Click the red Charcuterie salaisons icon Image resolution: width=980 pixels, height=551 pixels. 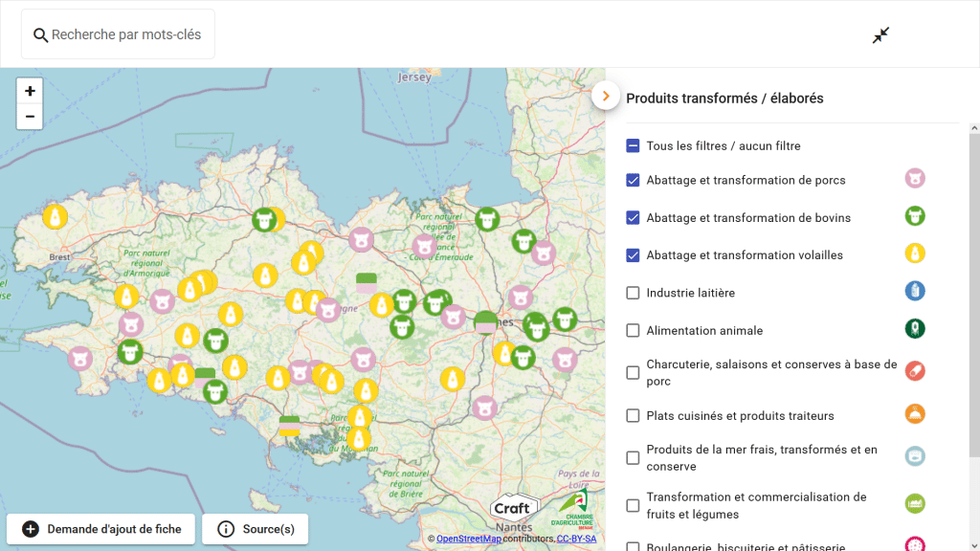[x=915, y=371]
